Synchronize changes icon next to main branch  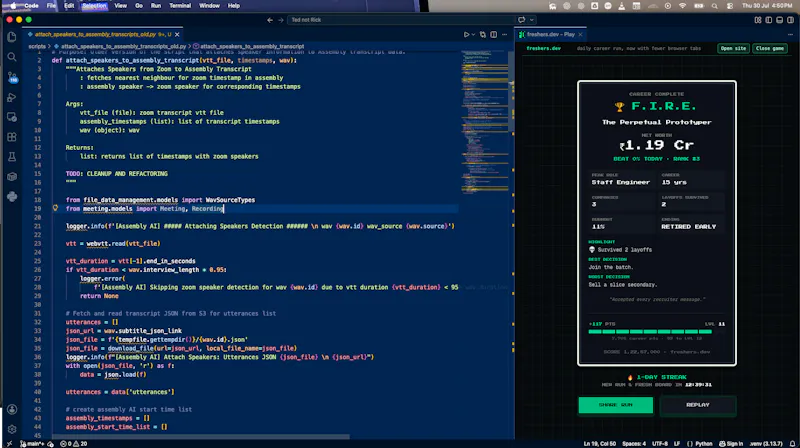pos(51,443)
